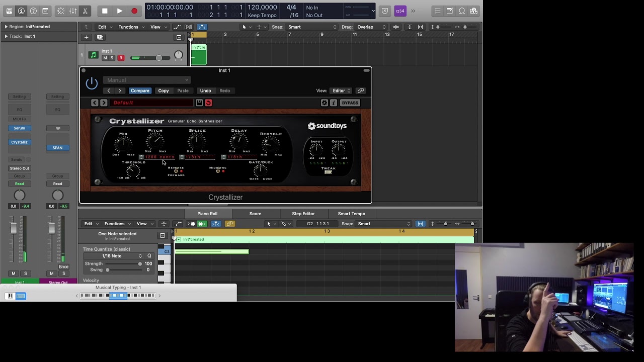Toggle the Inspector button in the control bar
Image resolution: width=644 pixels, height=362 pixels.
pyautogui.click(x=21, y=11)
